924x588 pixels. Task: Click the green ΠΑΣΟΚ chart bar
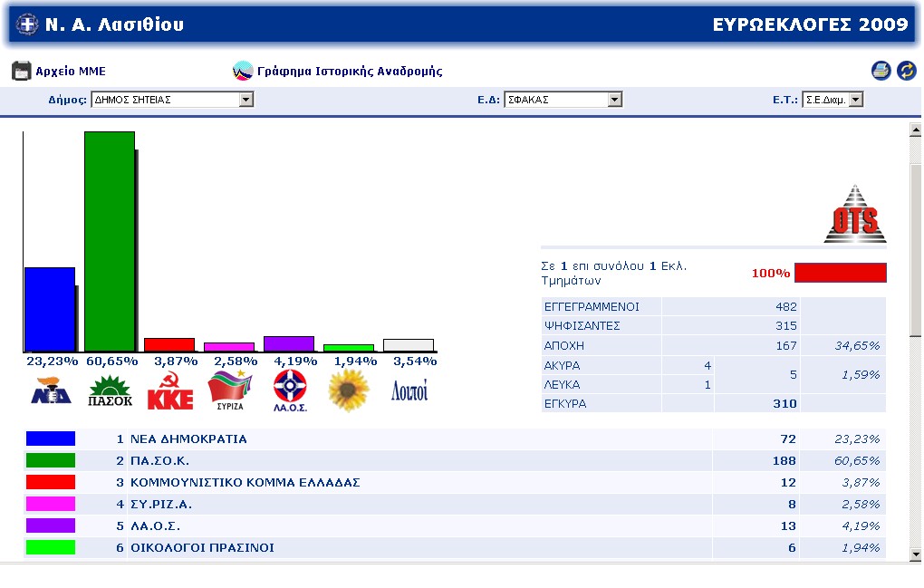coord(110,242)
